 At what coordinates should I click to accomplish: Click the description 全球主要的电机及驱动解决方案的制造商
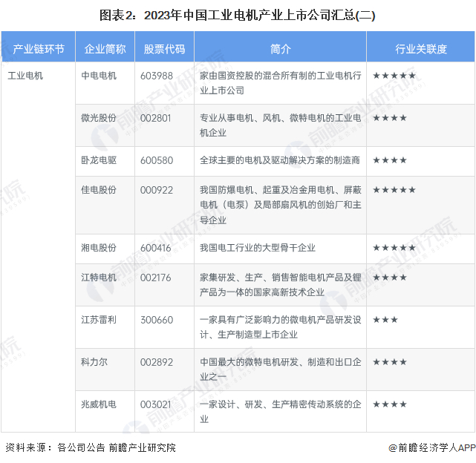tap(280, 160)
